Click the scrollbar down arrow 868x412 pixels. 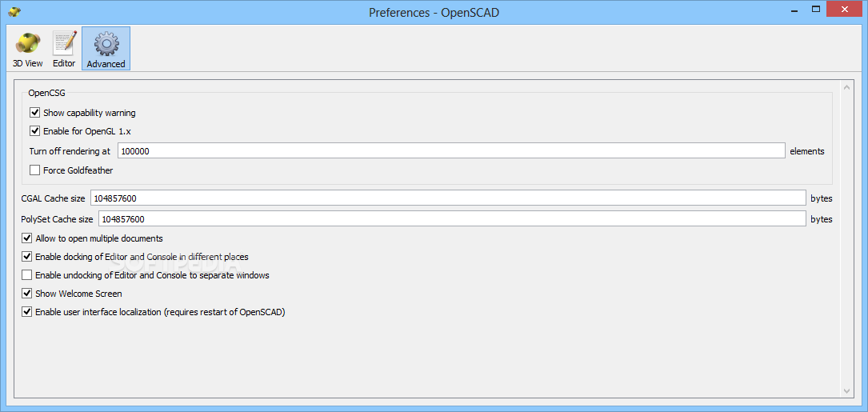point(846,391)
